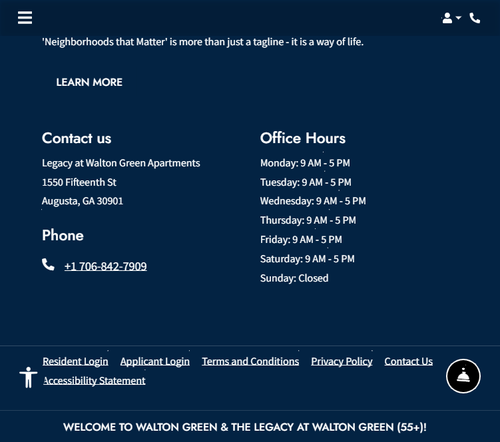
Task: Open the Privacy Policy link
Action: pyautogui.click(x=342, y=361)
